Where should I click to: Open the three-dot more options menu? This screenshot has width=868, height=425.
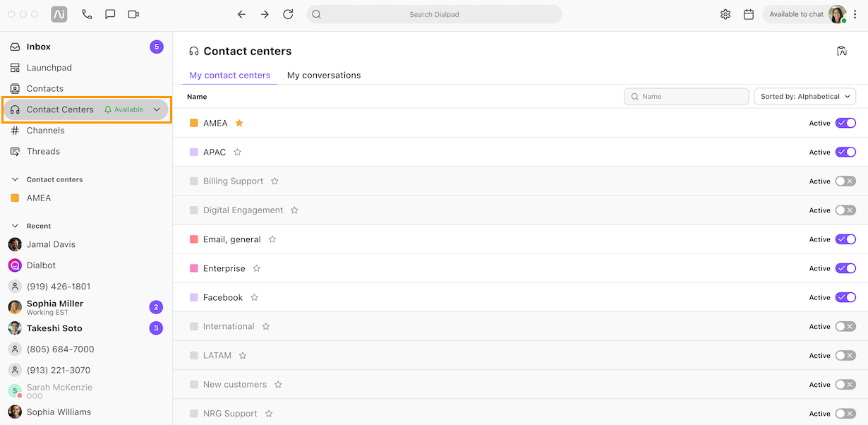tap(855, 14)
